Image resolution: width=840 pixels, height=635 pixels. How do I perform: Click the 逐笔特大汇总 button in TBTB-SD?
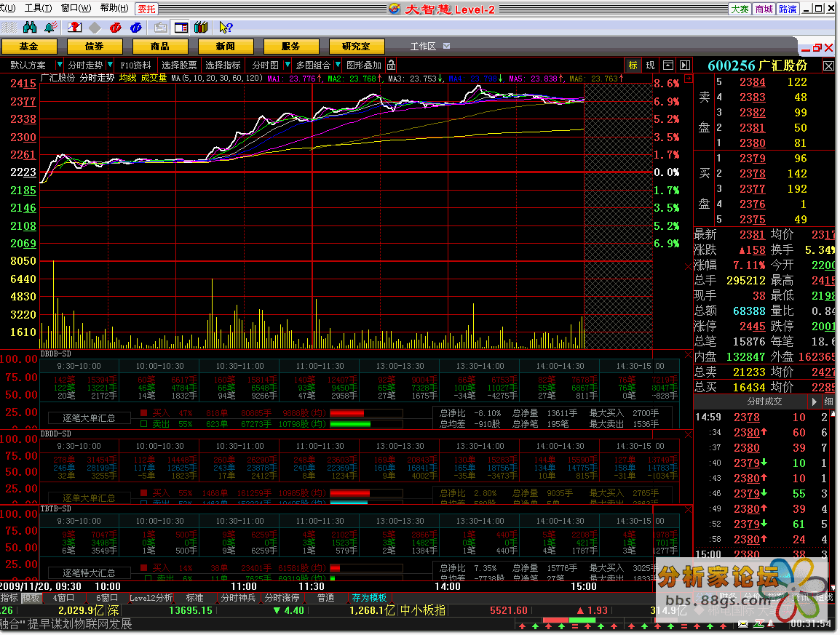[89, 573]
